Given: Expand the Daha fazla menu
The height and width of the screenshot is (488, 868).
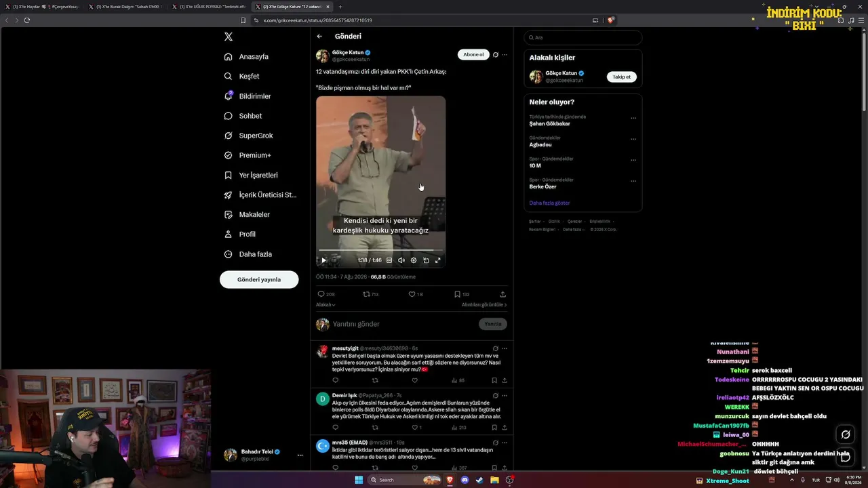Looking at the screenshot, I should 248,254.
